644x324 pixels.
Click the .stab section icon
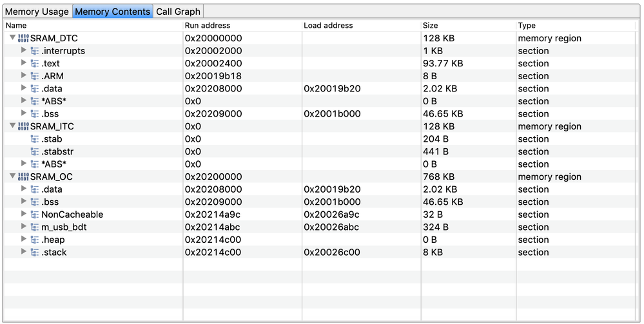tap(35, 139)
